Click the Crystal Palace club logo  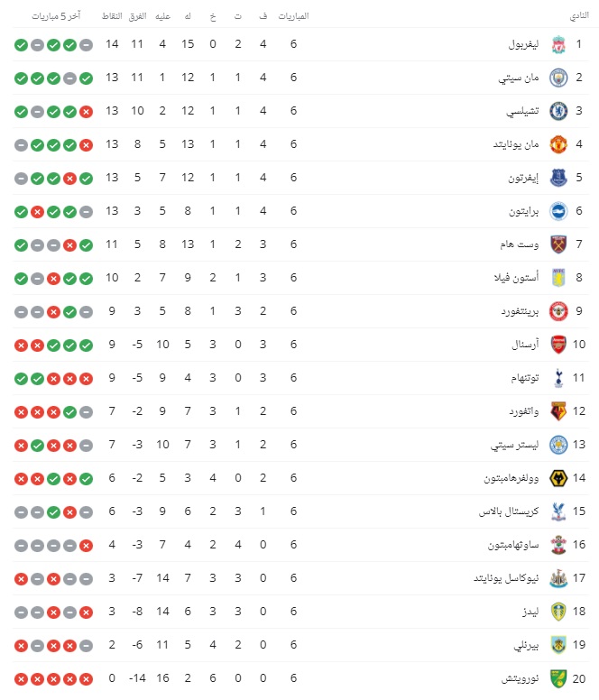pos(558,511)
